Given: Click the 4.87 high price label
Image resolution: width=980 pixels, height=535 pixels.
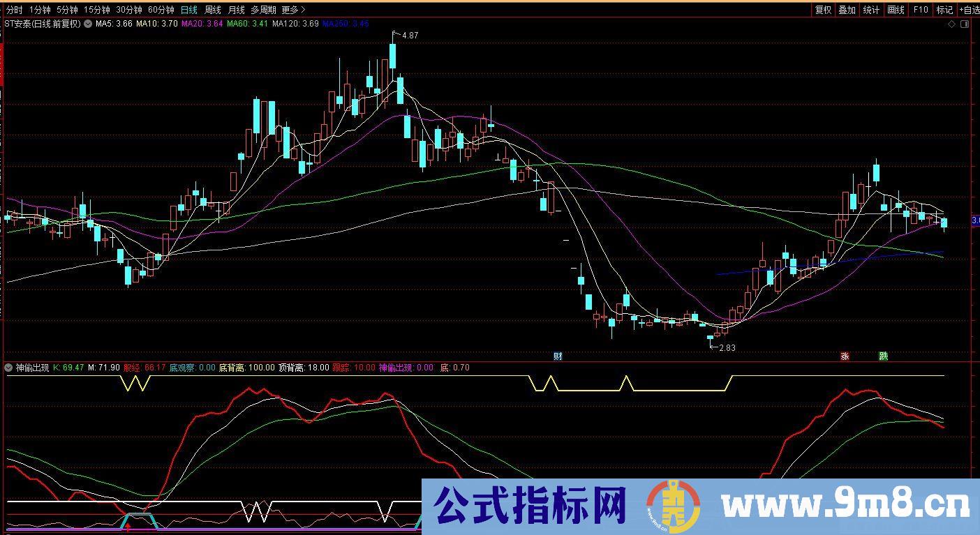Looking at the screenshot, I should [410, 35].
